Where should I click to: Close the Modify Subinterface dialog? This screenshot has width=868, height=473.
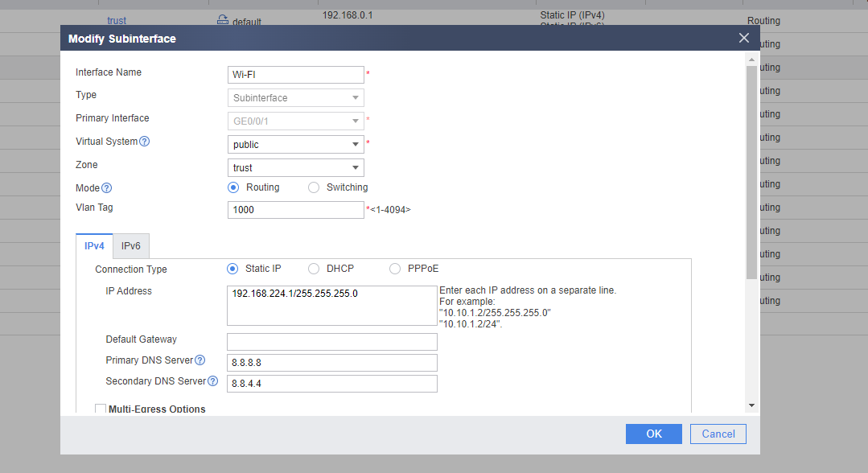[x=743, y=38]
